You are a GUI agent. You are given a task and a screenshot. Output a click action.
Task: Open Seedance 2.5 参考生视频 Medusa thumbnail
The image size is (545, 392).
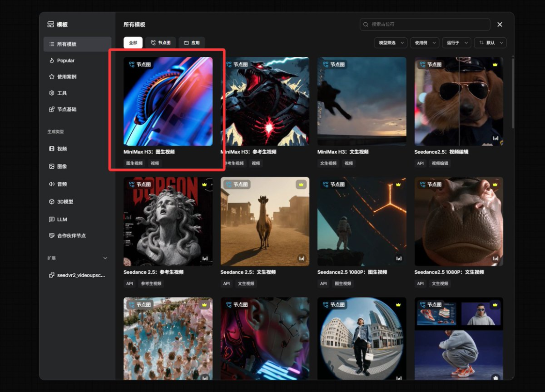pos(168,221)
